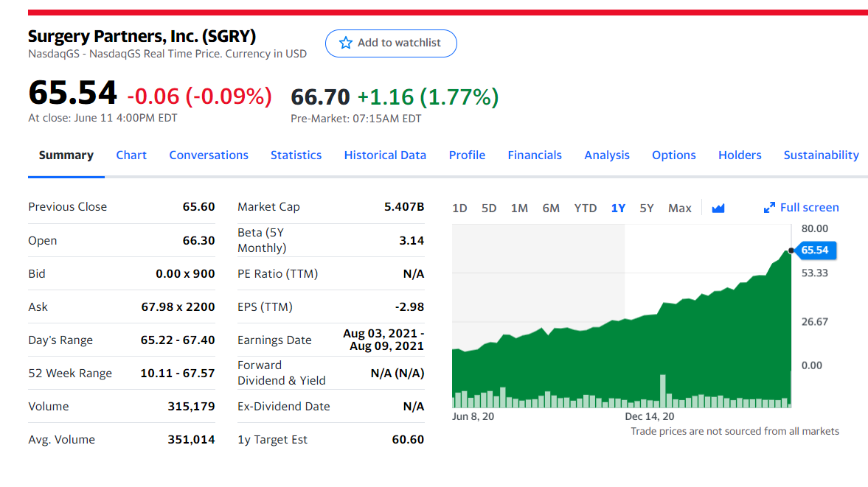This screenshot has height=487, width=868.
Task: Switch to the Analysis tab
Action: tap(607, 155)
